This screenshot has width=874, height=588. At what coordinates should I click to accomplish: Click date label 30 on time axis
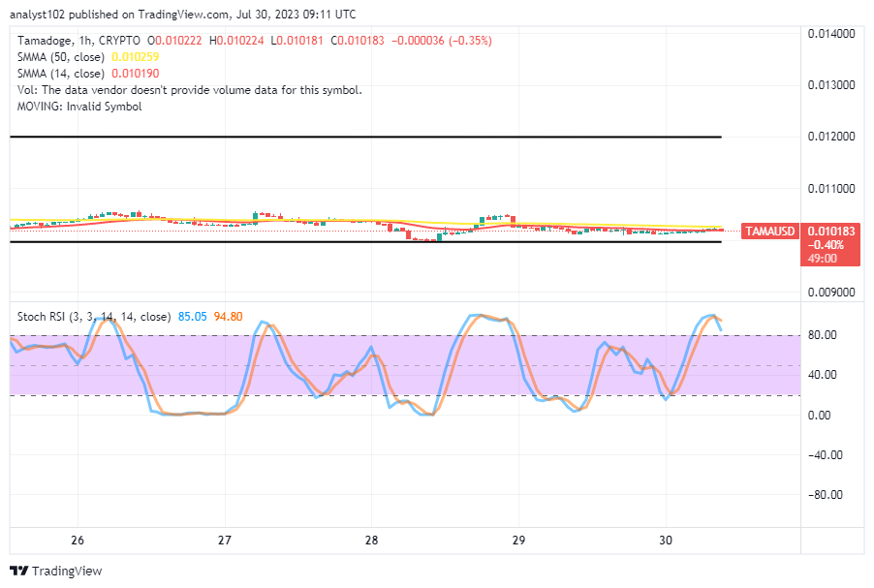pos(666,541)
